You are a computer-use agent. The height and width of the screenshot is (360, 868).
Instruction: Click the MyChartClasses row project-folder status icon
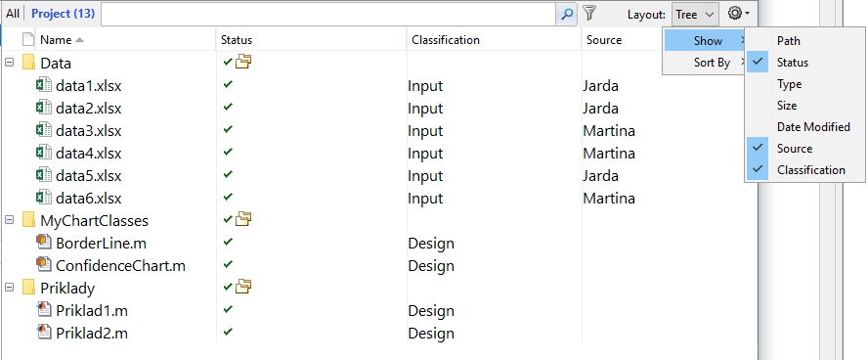coord(243,220)
